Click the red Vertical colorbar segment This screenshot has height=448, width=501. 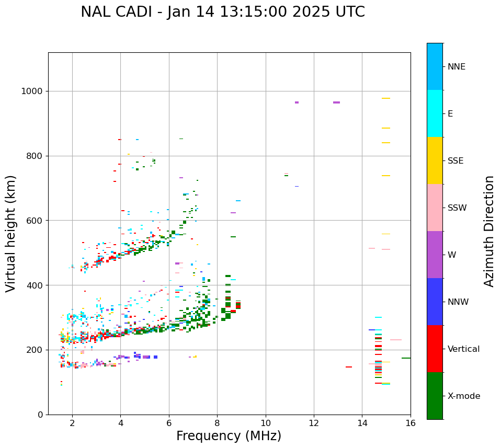(435, 349)
